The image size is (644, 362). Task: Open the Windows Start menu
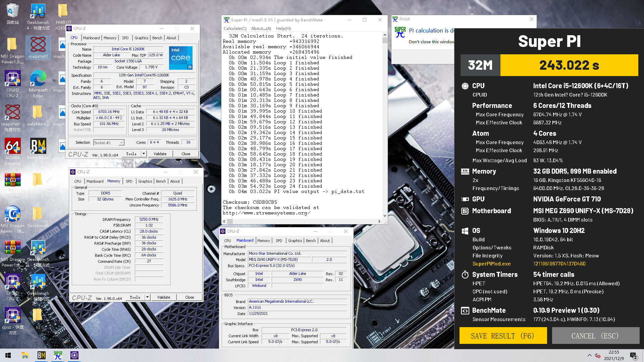[x=8, y=355]
